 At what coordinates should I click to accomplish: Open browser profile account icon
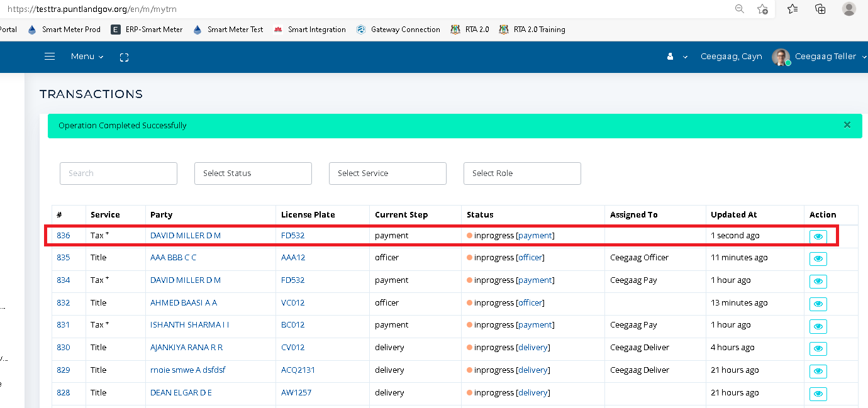849,9
